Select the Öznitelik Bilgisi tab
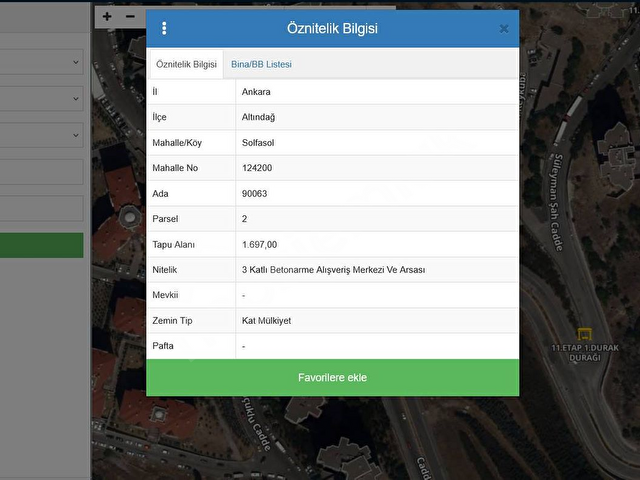This screenshot has width=640, height=480. point(187,64)
